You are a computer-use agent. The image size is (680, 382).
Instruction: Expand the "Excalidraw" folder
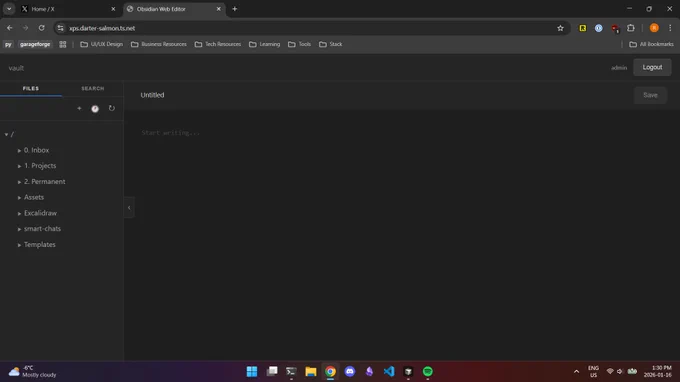click(x=40, y=213)
